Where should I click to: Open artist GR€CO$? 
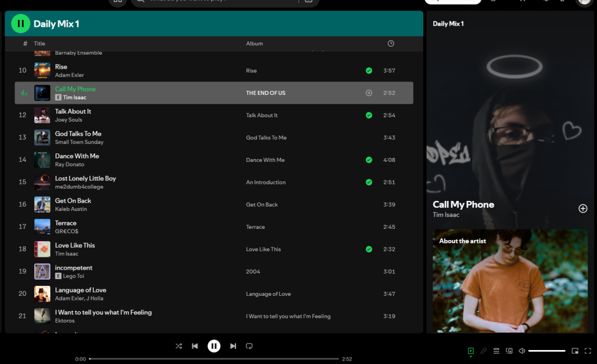66,231
